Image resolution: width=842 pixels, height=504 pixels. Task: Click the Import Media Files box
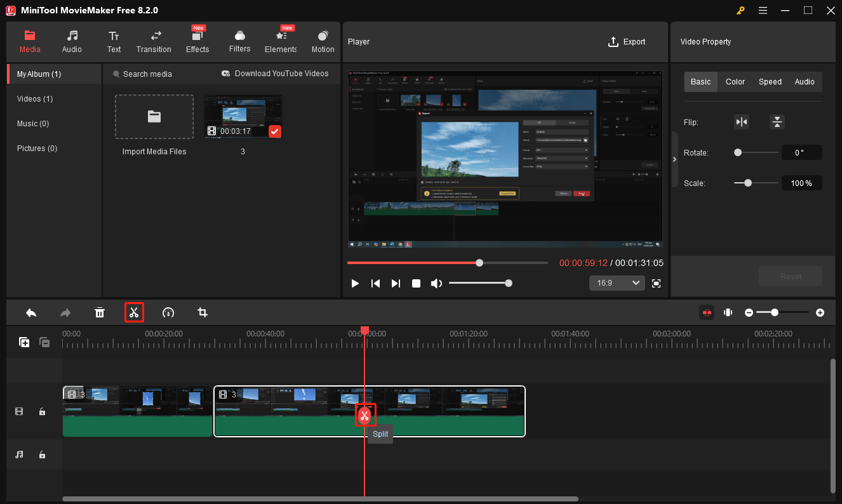pyautogui.click(x=154, y=117)
